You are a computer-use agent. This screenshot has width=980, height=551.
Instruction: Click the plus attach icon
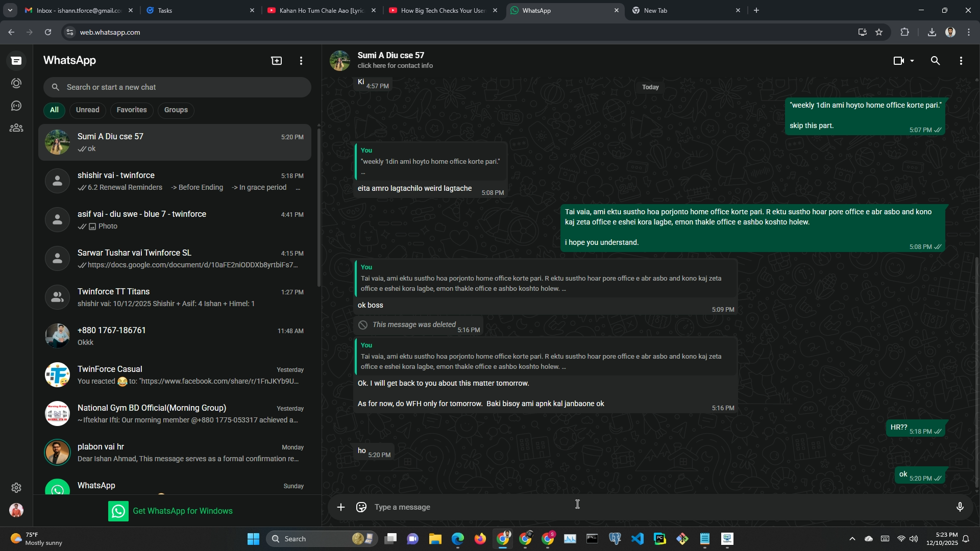click(341, 507)
